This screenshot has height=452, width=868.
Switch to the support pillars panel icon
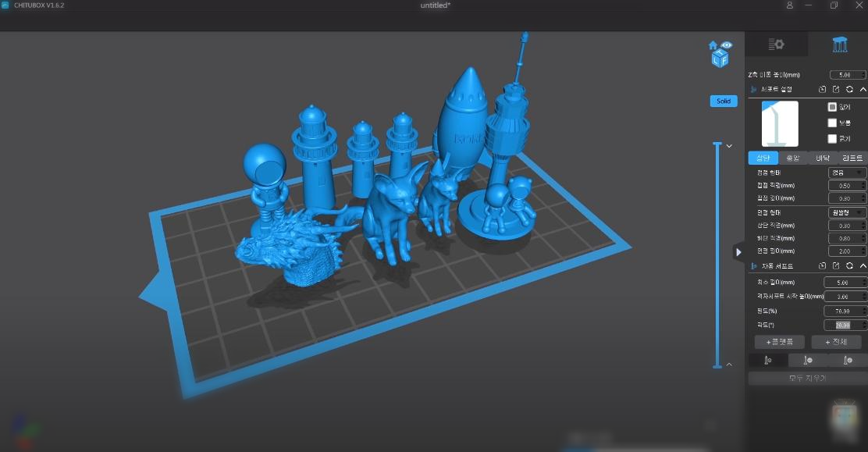click(x=840, y=44)
